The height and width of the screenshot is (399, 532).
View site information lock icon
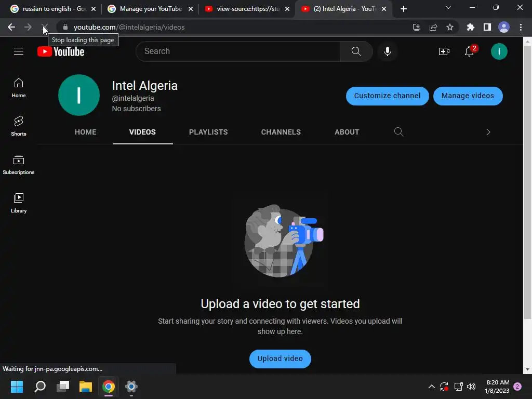coord(65,27)
